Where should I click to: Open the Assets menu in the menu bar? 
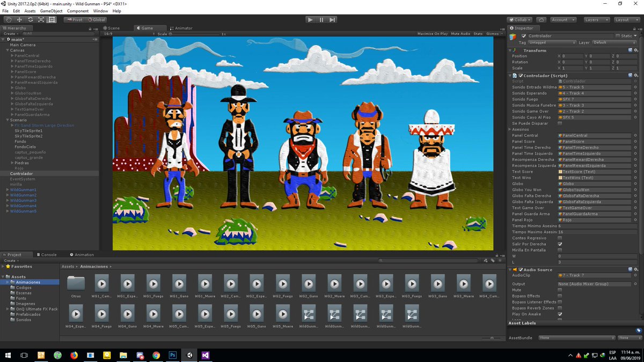(30, 11)
